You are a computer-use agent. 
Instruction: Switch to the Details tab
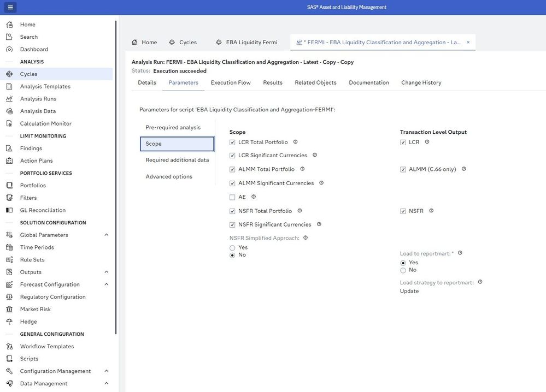(x=147, y=83)
